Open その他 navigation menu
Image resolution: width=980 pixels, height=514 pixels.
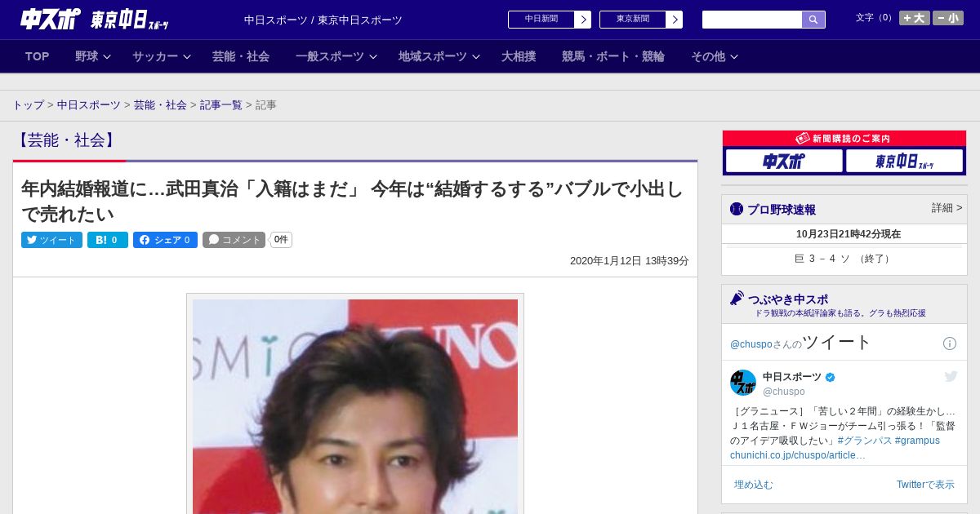point(708,56)
